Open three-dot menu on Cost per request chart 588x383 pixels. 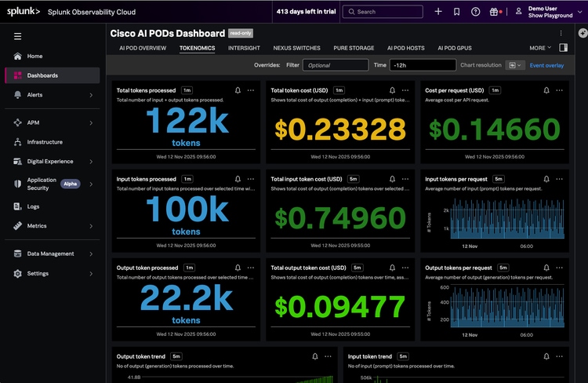click(x=559, y=90)
